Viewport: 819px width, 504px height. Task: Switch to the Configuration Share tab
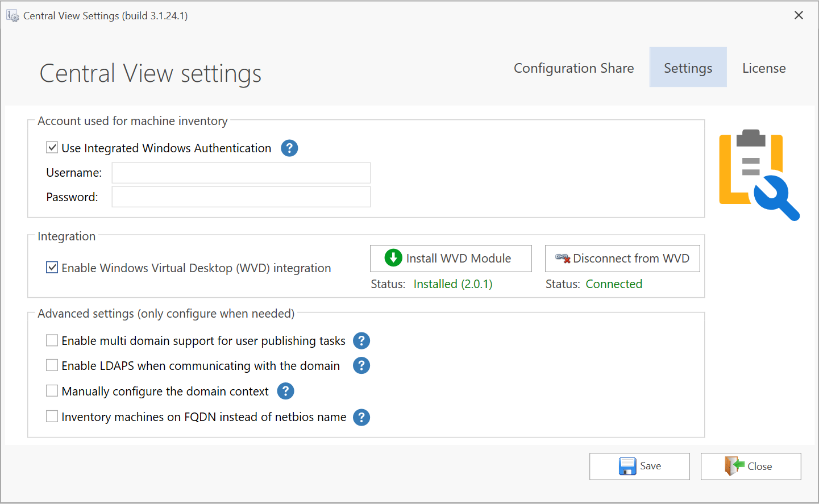(x=573, y=68)
